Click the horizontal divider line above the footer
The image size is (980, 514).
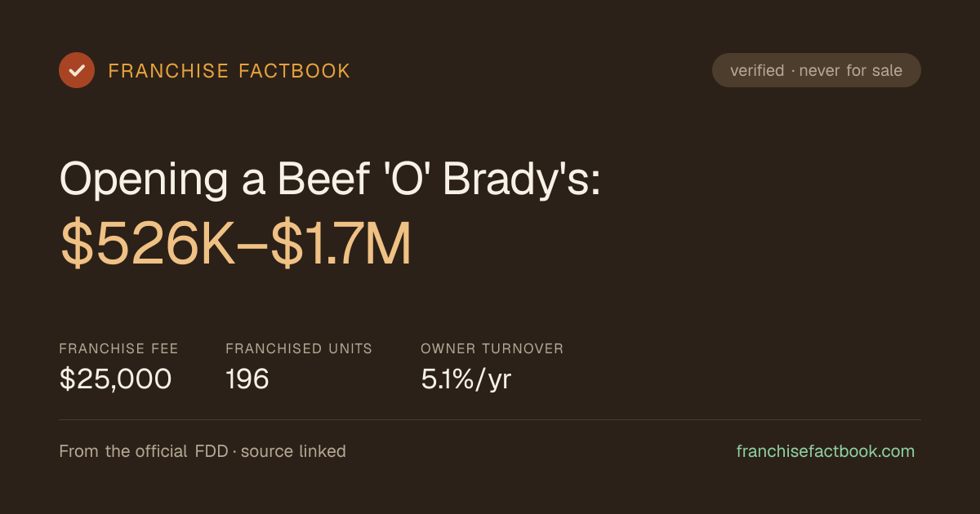[x=490, y=419]
